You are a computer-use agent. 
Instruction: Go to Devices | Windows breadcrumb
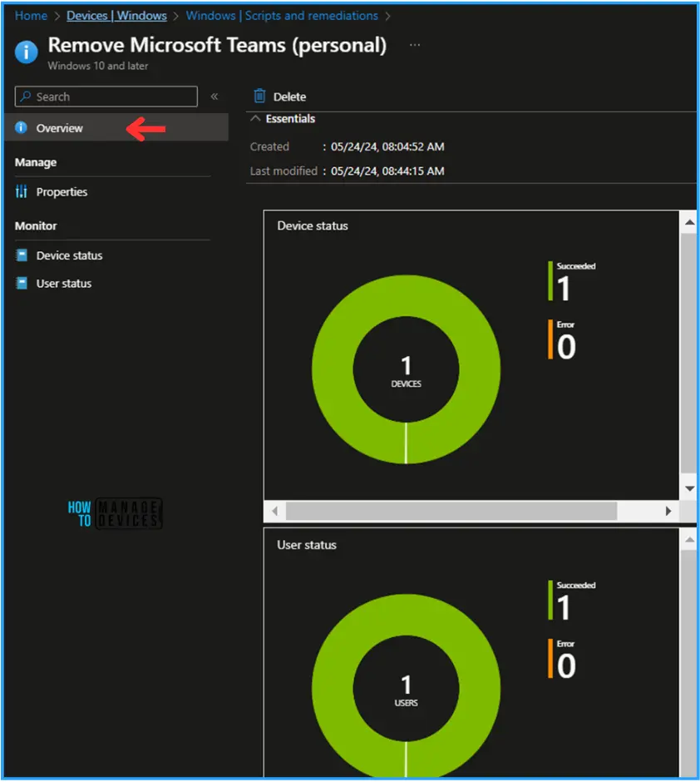pos(116,16)
